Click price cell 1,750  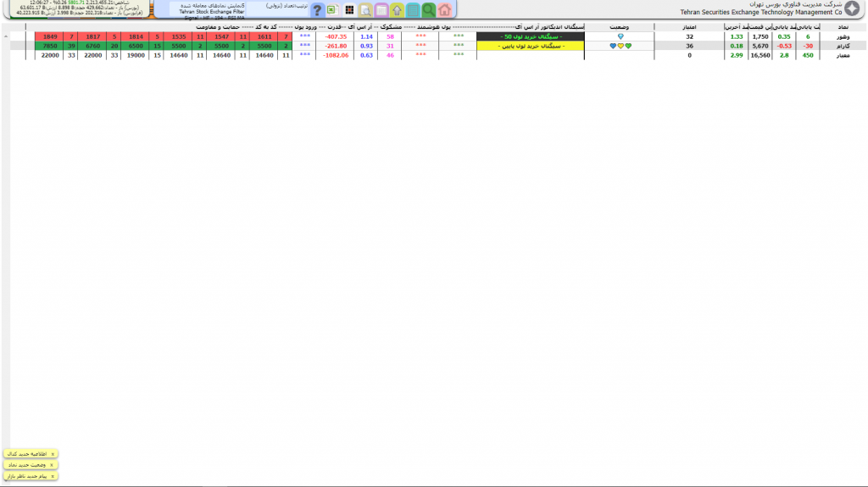[x=760, y=36]
